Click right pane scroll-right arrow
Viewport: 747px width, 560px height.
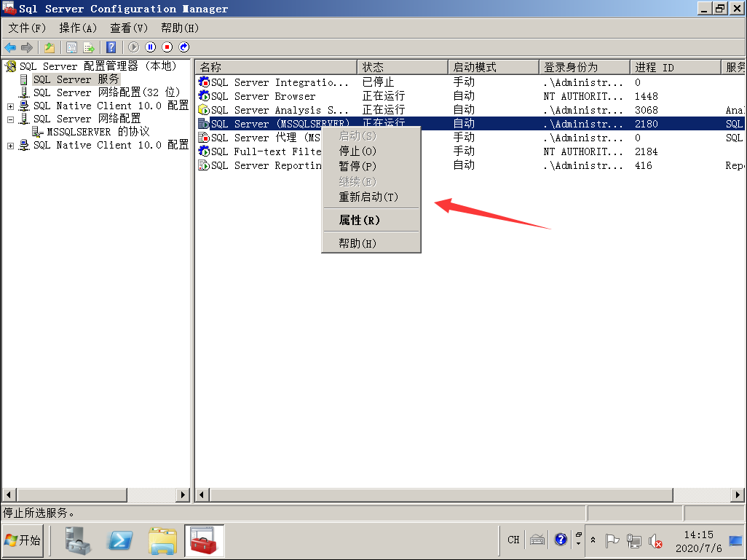point(738,494)
